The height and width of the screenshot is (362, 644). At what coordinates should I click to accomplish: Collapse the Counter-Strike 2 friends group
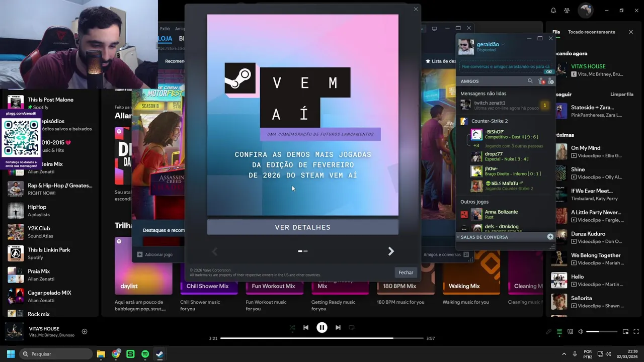coord(489,121)
